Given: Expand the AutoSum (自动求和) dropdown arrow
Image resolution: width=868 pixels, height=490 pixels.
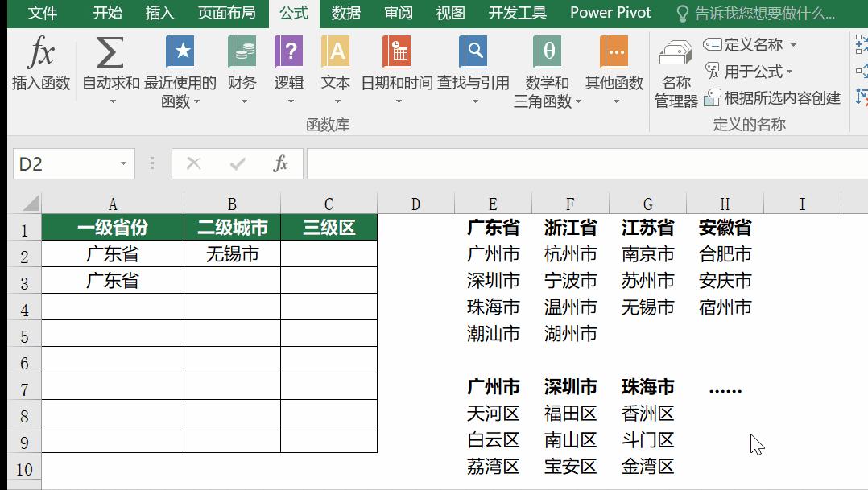Looking at the screenshot, I should [113, 101].
